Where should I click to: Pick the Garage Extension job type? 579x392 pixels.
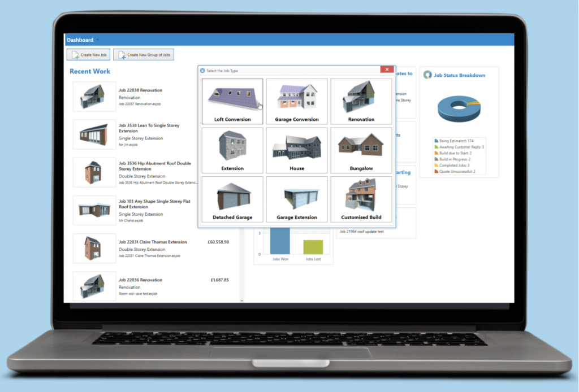[296, 199]
